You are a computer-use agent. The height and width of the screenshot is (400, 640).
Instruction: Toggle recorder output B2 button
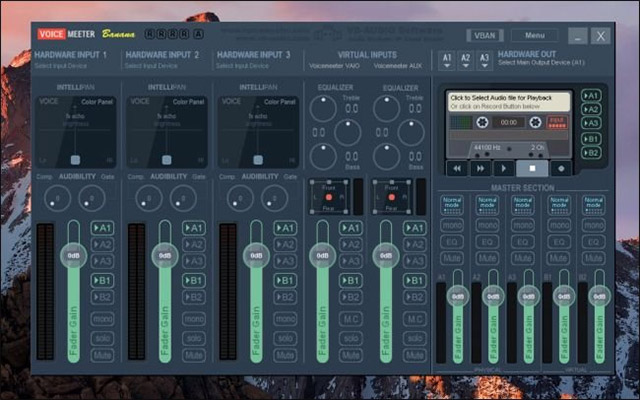click(x=591, y=153)
